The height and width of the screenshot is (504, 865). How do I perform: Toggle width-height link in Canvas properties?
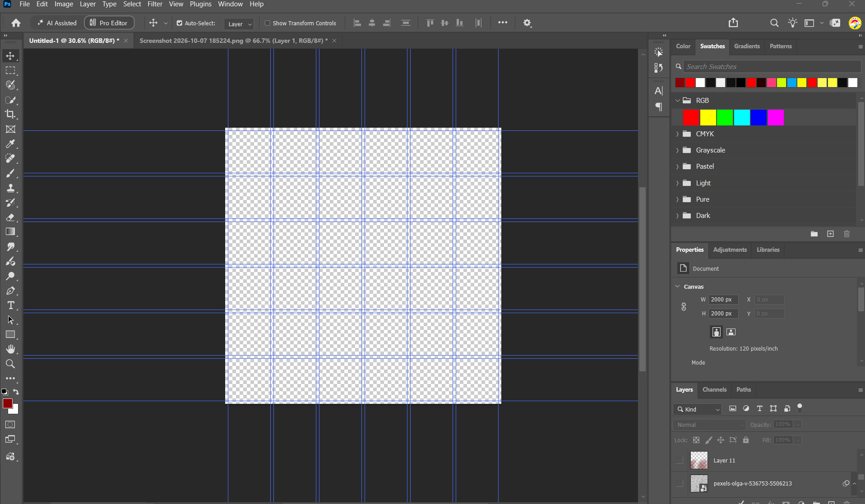684,307
